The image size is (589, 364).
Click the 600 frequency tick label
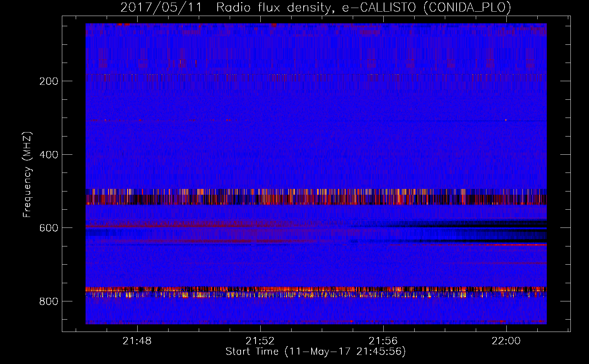click(49, 228)
